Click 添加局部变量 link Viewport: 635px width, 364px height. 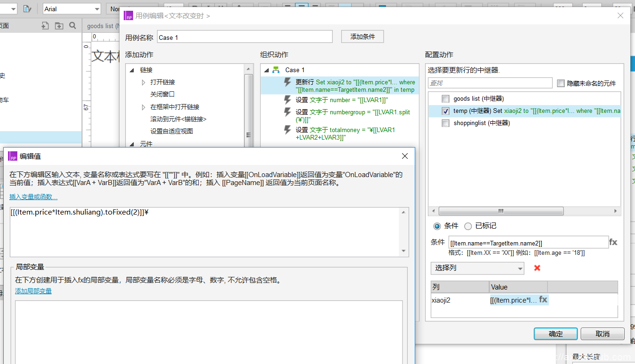click(x=33, y=291)
